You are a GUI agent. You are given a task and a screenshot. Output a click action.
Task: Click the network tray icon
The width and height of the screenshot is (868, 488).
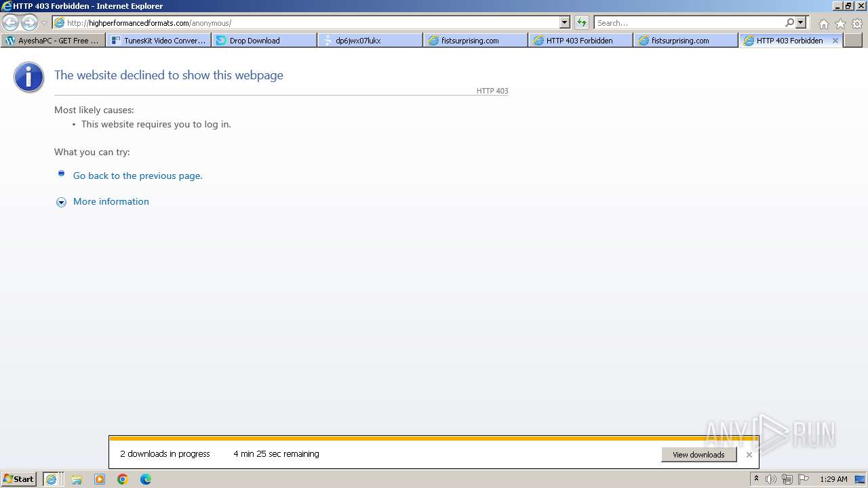click(787, 479)
